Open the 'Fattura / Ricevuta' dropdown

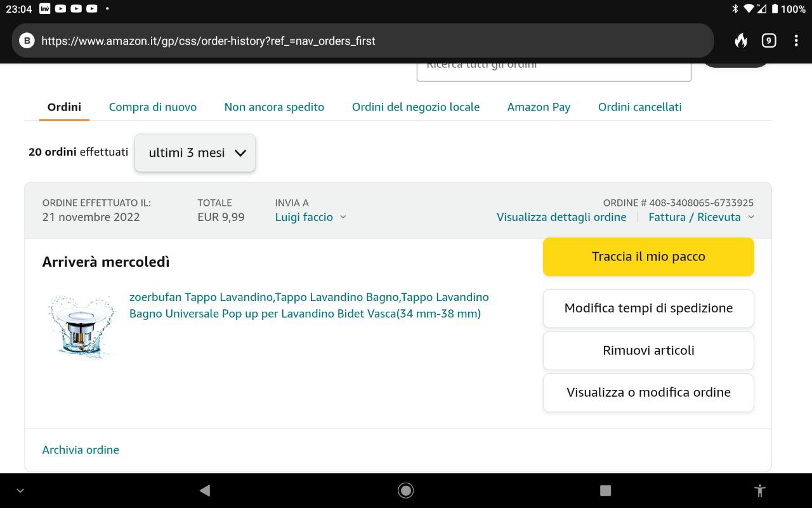pos(700,217)
